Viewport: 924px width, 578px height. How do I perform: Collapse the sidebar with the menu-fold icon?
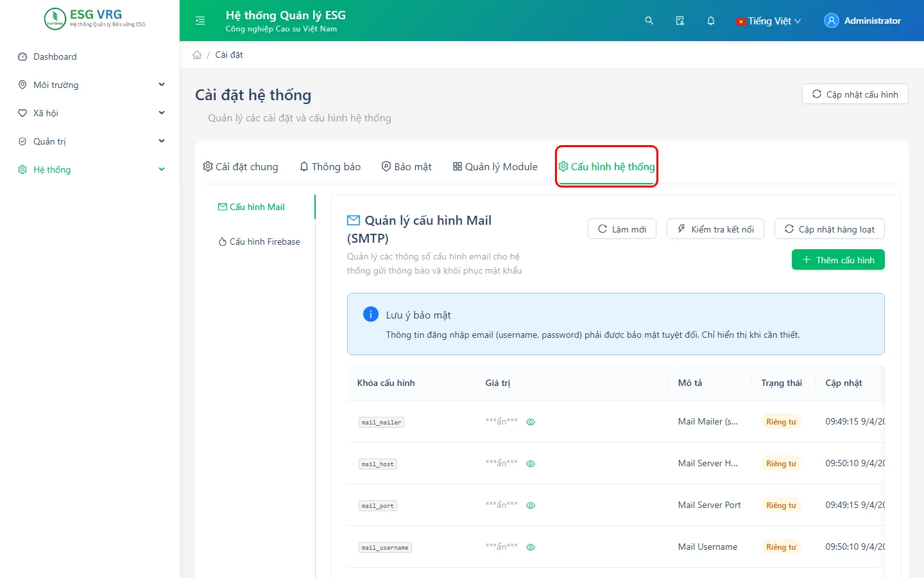pyautogui.click(x=200, y=21)
